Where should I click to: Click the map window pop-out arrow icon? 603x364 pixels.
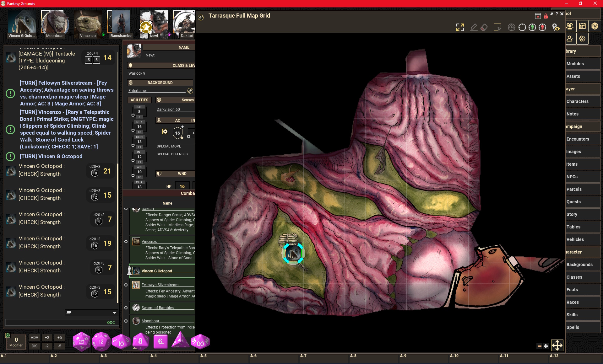552,14
